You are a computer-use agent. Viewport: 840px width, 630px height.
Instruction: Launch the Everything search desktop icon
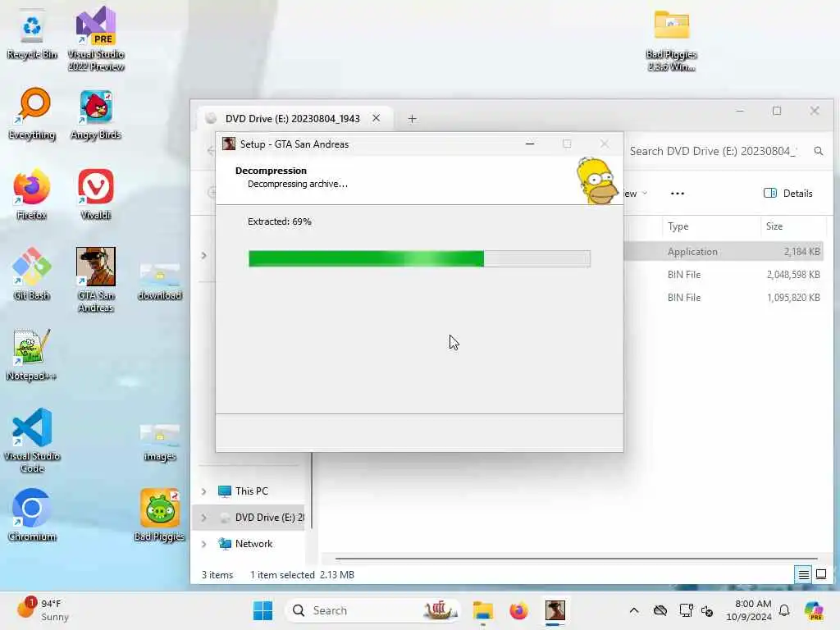point(32,113)
